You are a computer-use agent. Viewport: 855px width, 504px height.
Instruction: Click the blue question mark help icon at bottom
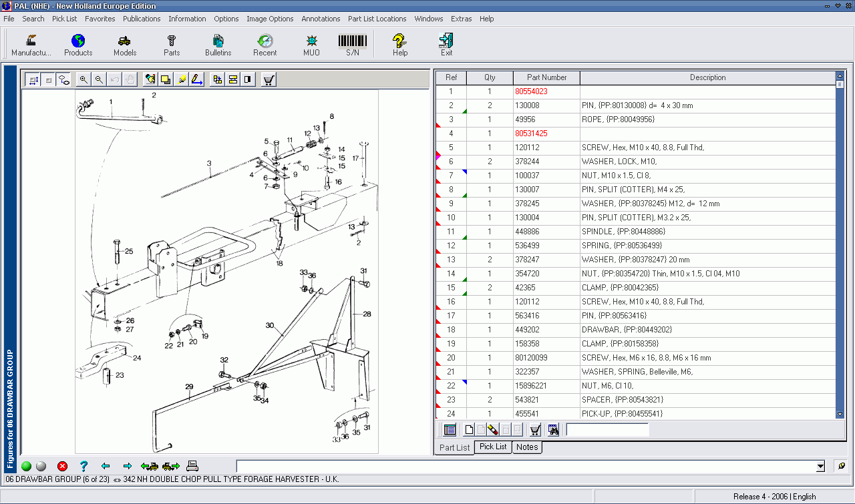[83, 466]
